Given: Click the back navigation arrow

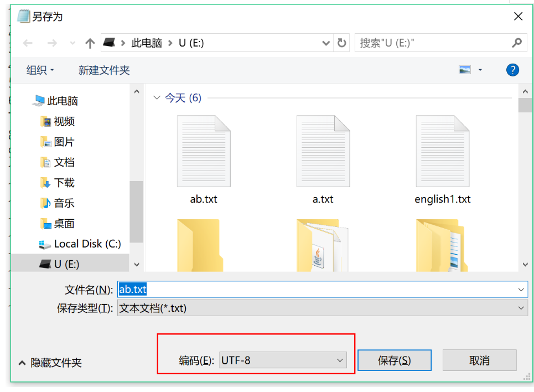Looking at the screenshot, I should click(x=28, y=43).
